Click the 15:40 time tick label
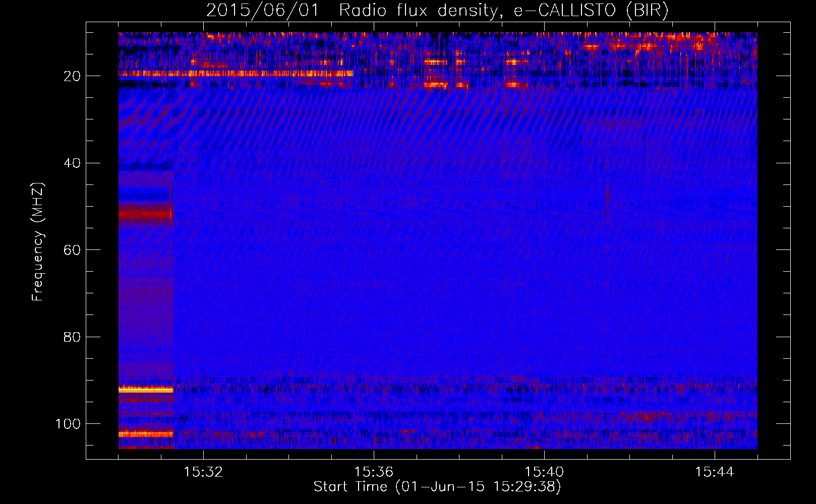 (x=544, y=472)
